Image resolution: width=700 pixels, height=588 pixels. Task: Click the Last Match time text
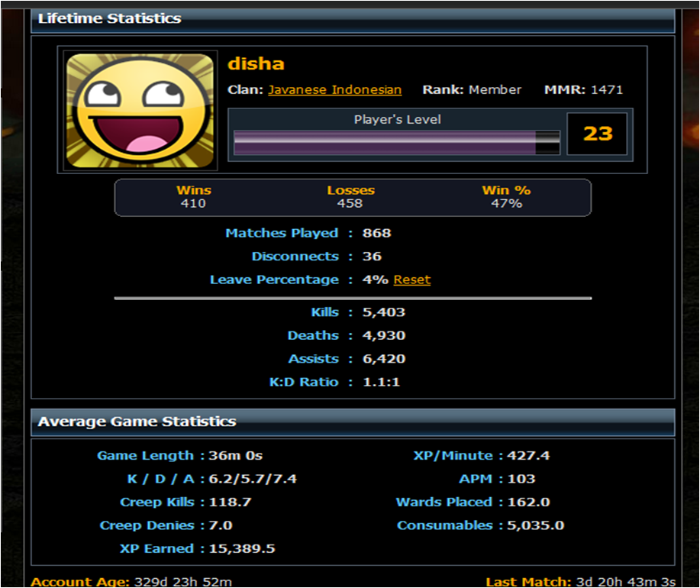[581, 582]
